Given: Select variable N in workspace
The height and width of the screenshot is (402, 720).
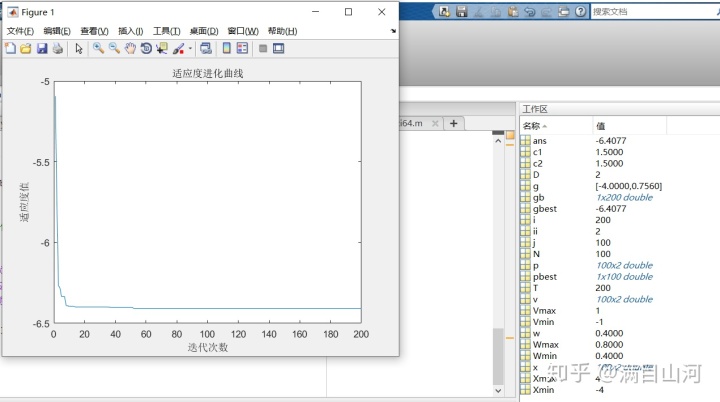Looking at the screenshot, I should coord(536,254).
